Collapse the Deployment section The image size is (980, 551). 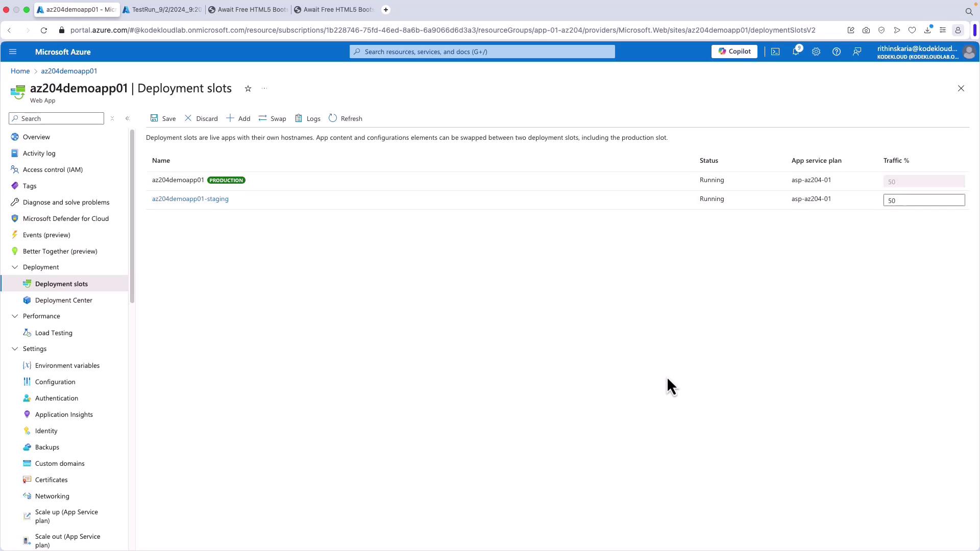(15, 267)
